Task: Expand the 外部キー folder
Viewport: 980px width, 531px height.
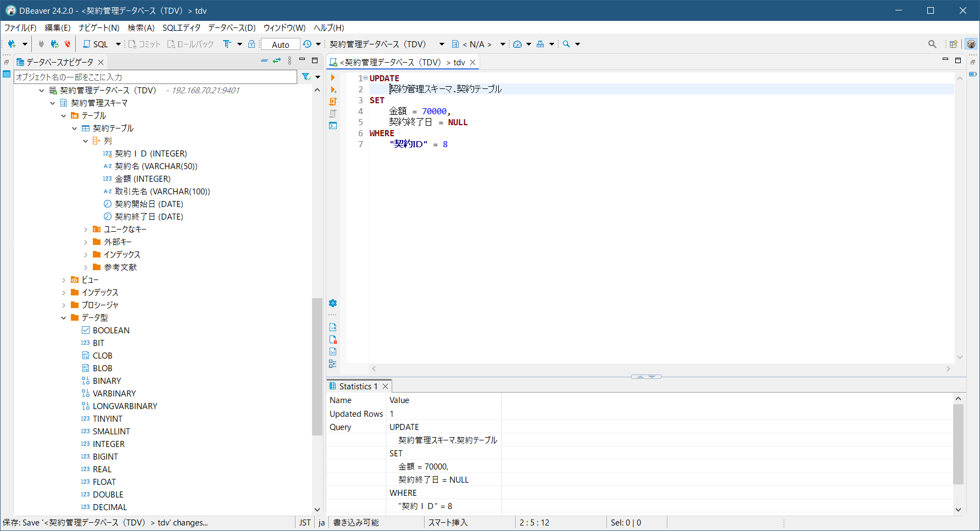Action: coord(86,242)
